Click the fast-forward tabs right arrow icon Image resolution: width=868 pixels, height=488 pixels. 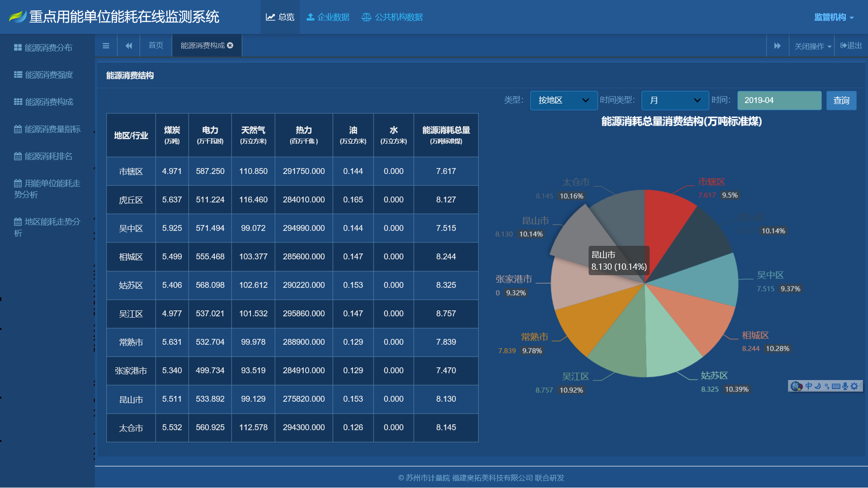coord(777,46)
